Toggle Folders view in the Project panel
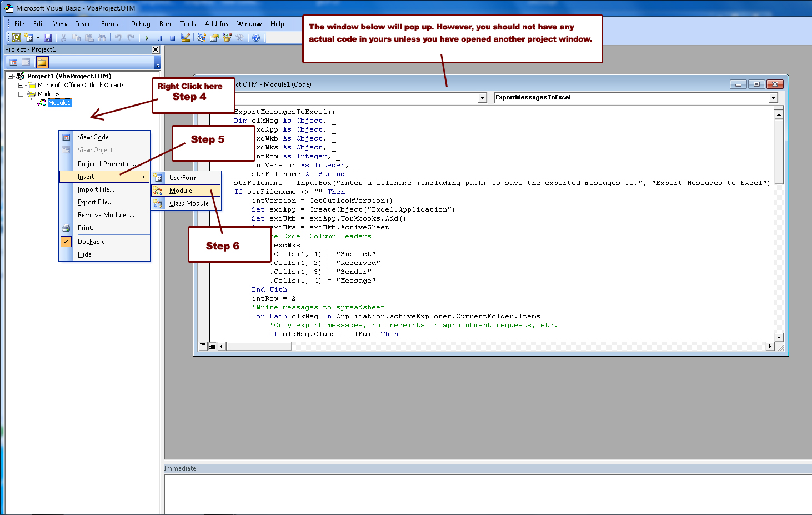Image resolution: width=812 pixels, height=515 pixels. coord(42,62)
